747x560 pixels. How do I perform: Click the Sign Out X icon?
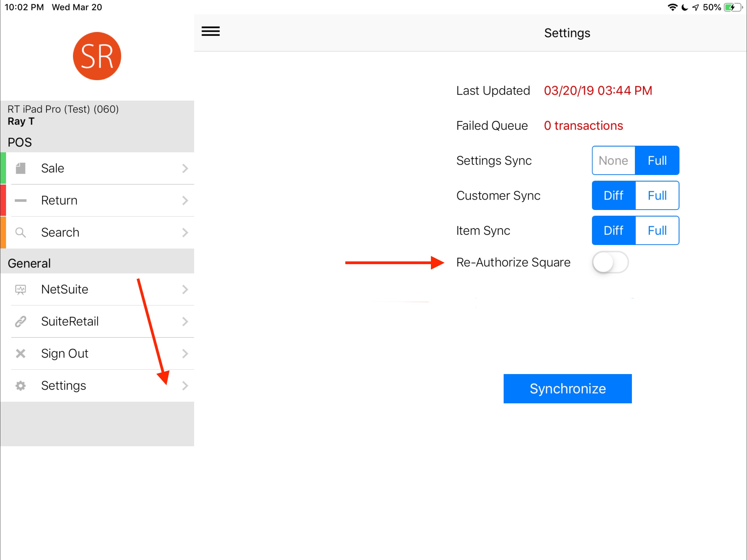click(21, 354)
